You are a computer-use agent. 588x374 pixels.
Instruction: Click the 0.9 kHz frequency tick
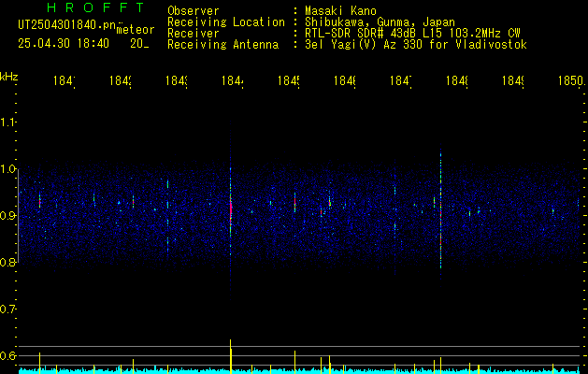pos(8,216)
